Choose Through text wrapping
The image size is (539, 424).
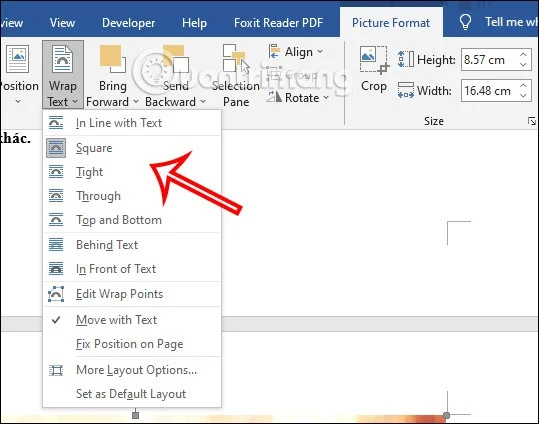pyautogui.click(x=132, y=196)
